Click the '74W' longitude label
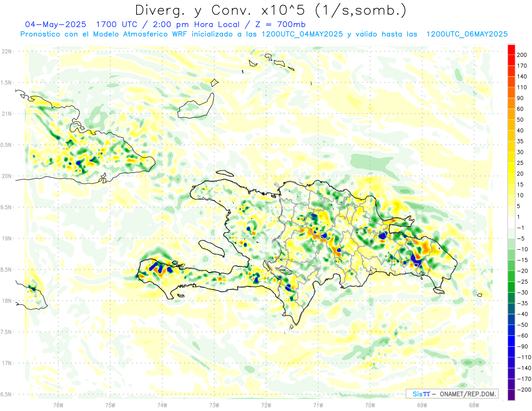Viewport: 532px width, 411px height. (162, 405)
